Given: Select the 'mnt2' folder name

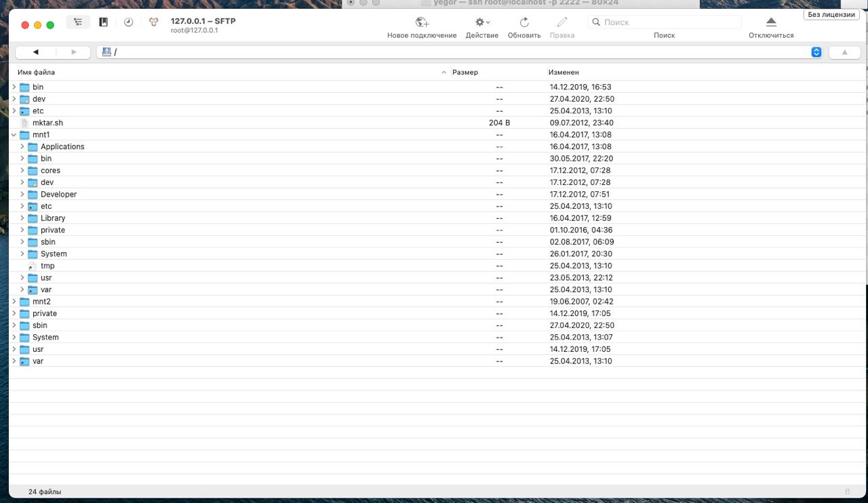Looking at the screenshot, I should (41, 301).
